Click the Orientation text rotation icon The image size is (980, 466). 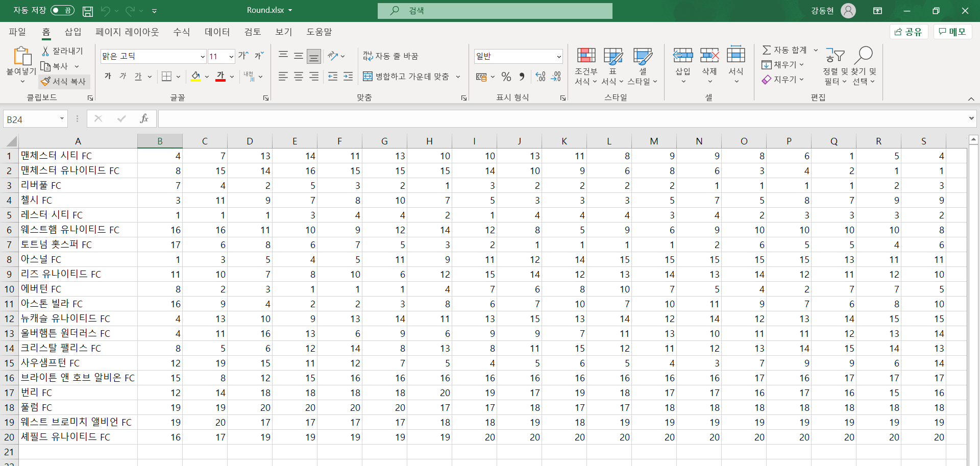point(333,56)
